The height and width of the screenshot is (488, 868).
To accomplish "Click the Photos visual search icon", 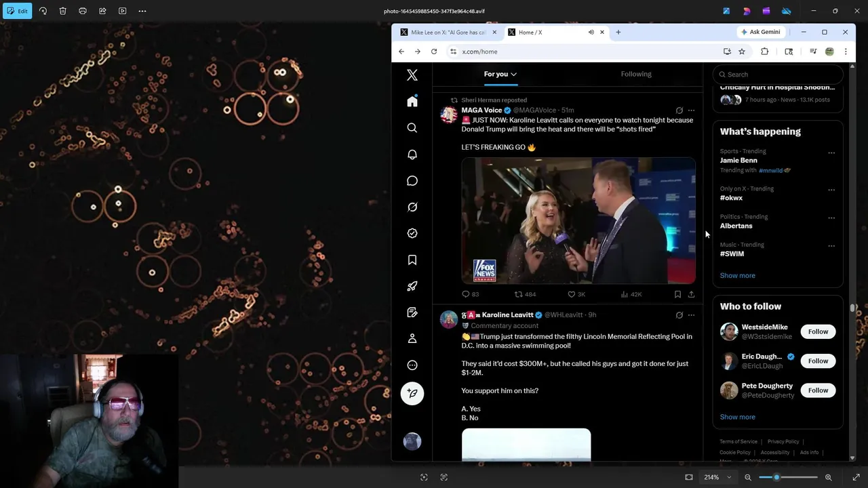I will pos(424,477).
